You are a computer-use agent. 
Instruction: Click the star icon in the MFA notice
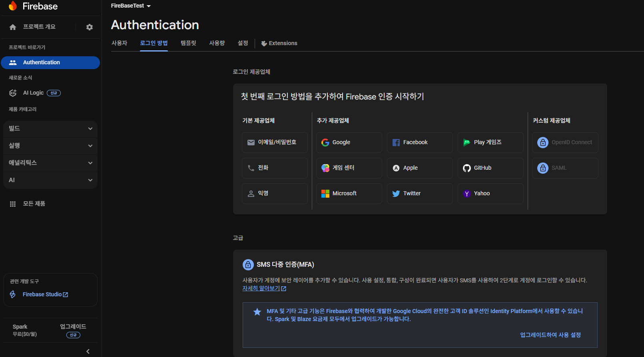[x=257, y=312]
